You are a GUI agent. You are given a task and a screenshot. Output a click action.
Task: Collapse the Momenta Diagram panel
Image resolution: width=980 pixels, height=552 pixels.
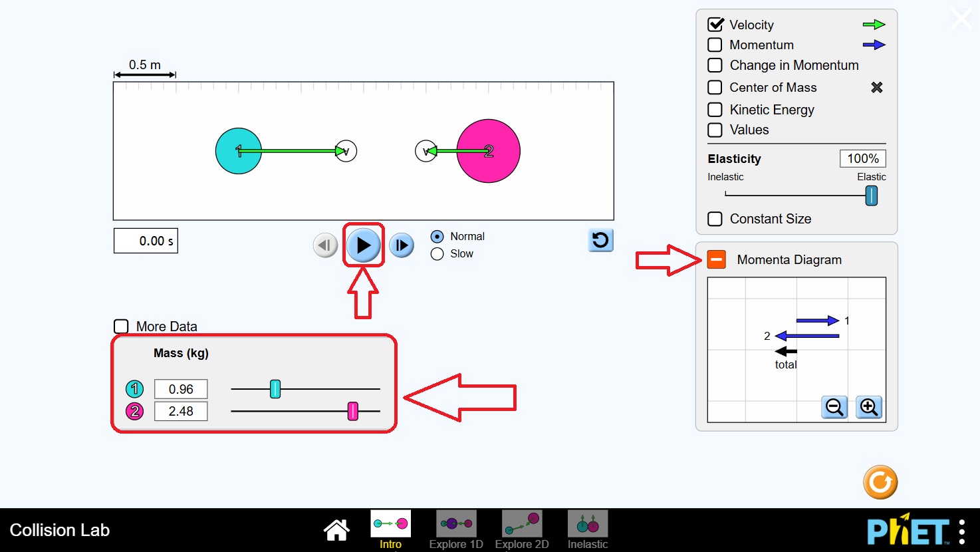point(717,259)
